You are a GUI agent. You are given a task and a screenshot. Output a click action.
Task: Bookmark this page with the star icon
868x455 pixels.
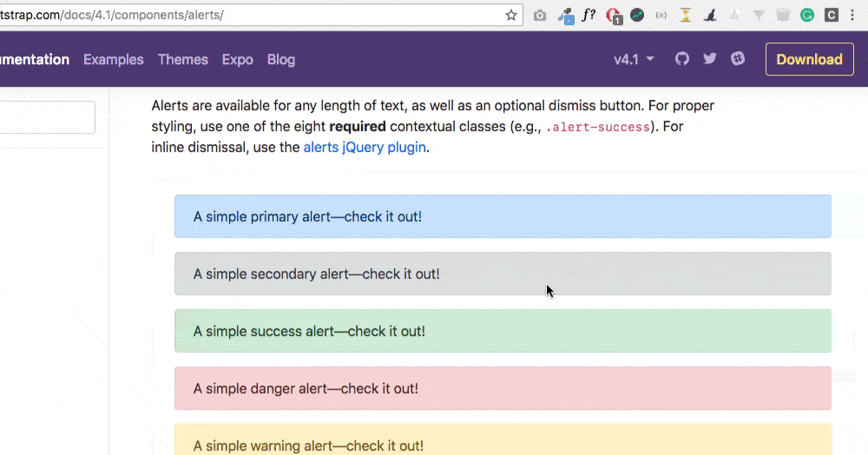point(511,15)
